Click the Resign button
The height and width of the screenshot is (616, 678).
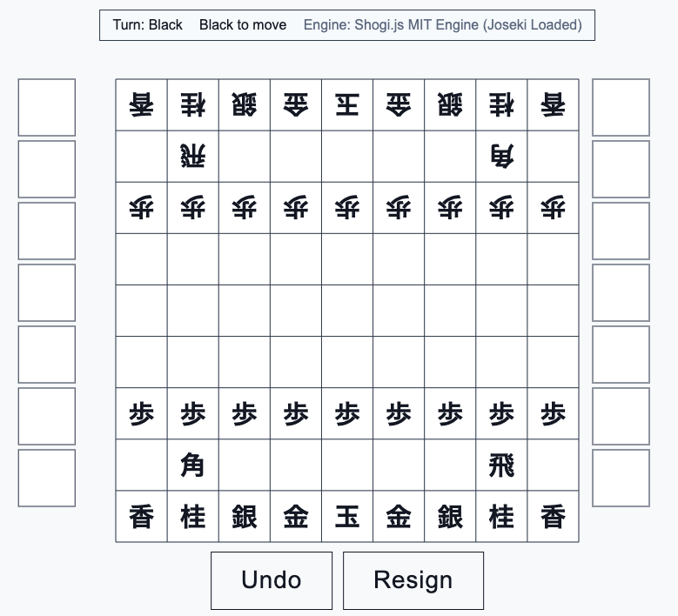click(x=413, y=580)
